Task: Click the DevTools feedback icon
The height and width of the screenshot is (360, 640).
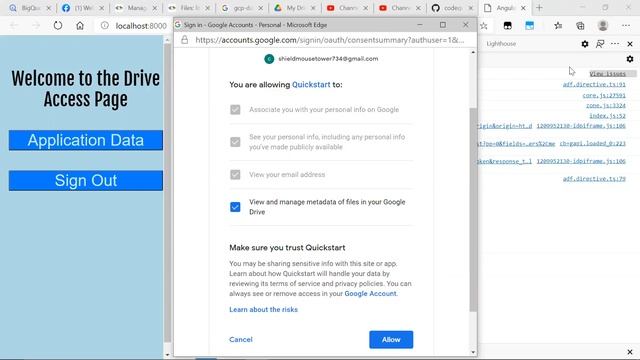Action: (600, 44)
